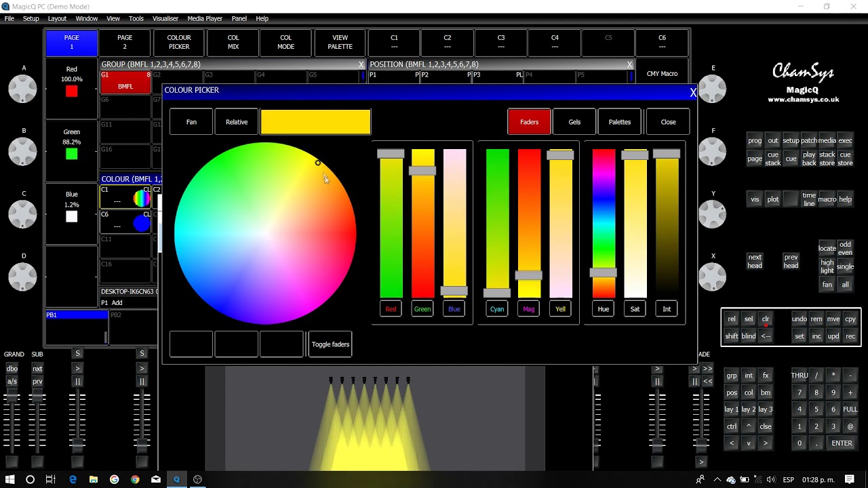Turn encoder wheel Y
Image resolution: width=868 pixels, height=488 pixels.
coord(712,214)
